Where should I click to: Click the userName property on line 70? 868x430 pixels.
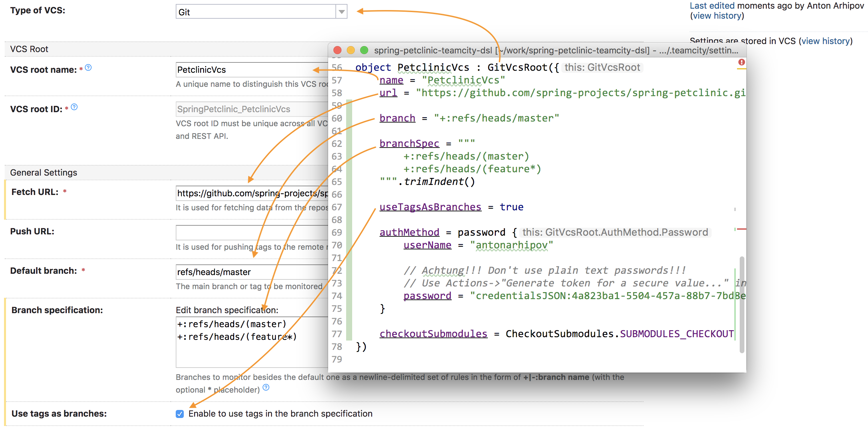(427, 245)
